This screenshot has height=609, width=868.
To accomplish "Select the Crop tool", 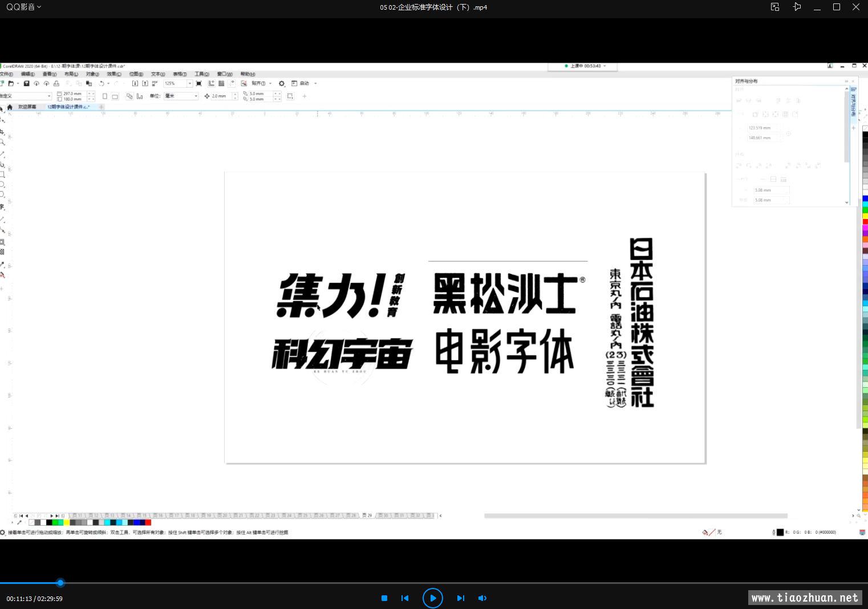I will (x=2, y=131).
